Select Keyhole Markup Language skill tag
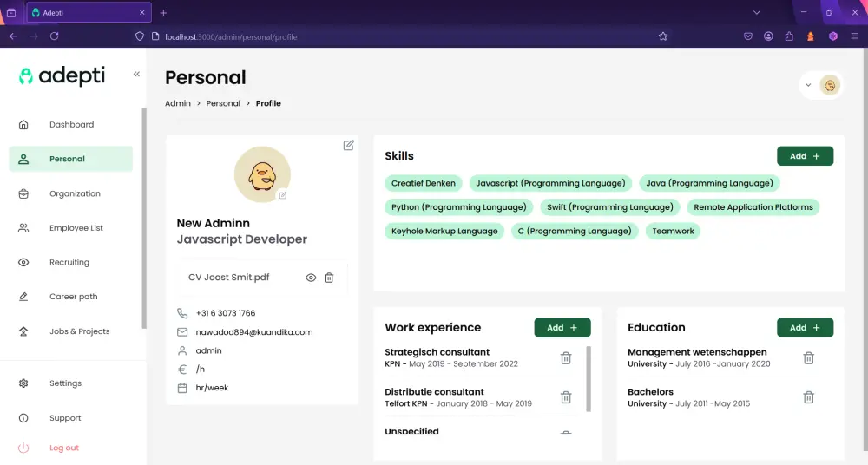This screenshot has width=868, height=465. coord(444,232)
